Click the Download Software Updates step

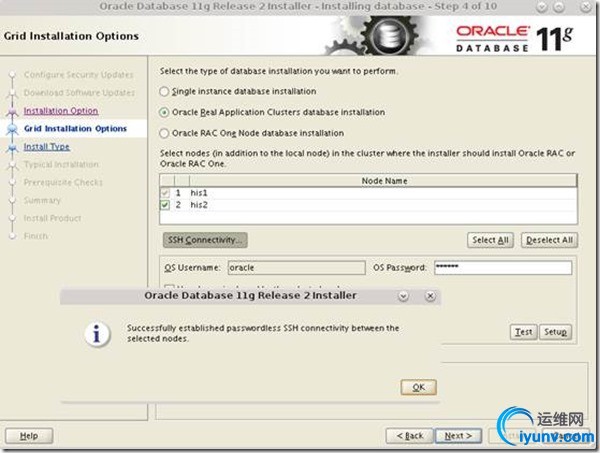tap(79, 93)
